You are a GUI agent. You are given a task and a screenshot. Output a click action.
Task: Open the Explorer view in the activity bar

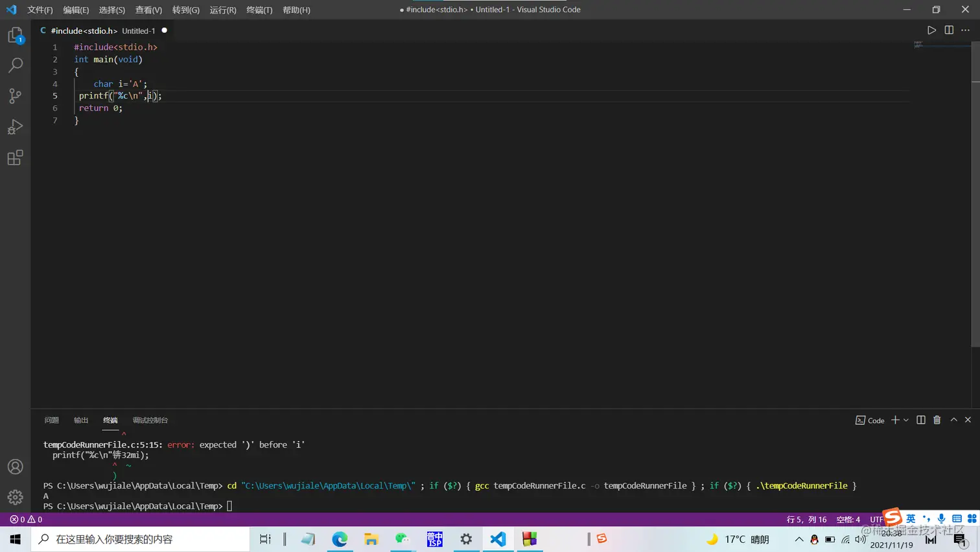pos(16,35)
